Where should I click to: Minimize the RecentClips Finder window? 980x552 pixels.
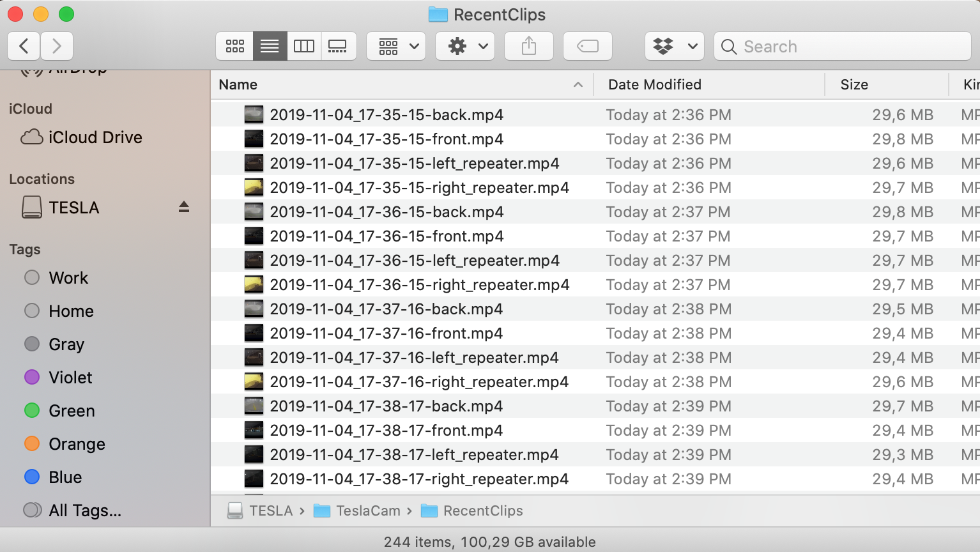[x=41, y=14]
